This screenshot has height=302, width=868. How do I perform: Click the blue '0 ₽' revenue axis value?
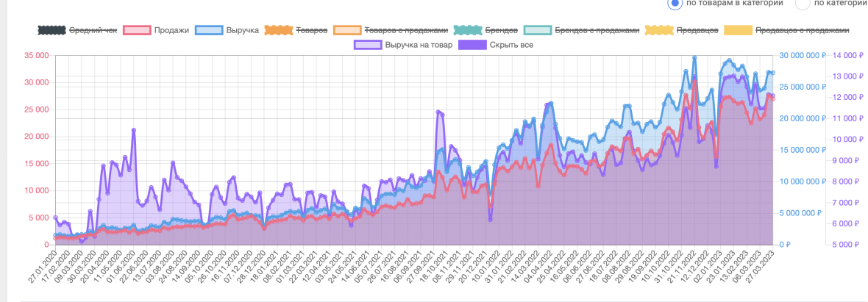coord(784,245)
